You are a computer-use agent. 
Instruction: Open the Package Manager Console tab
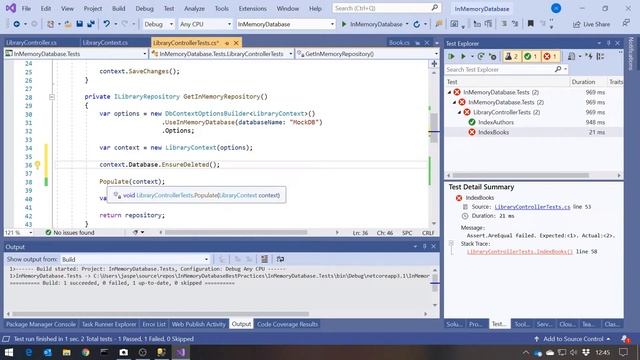[x=41, y=324]
